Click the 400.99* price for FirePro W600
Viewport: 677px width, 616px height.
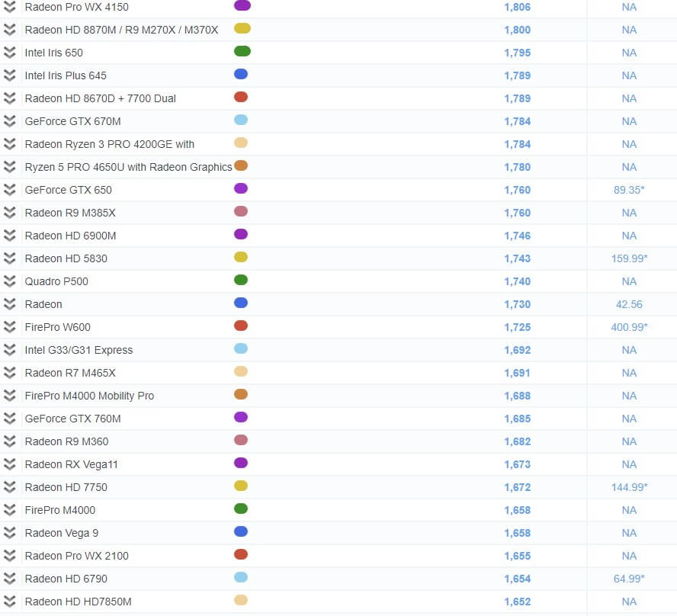(x=630, y=327)
